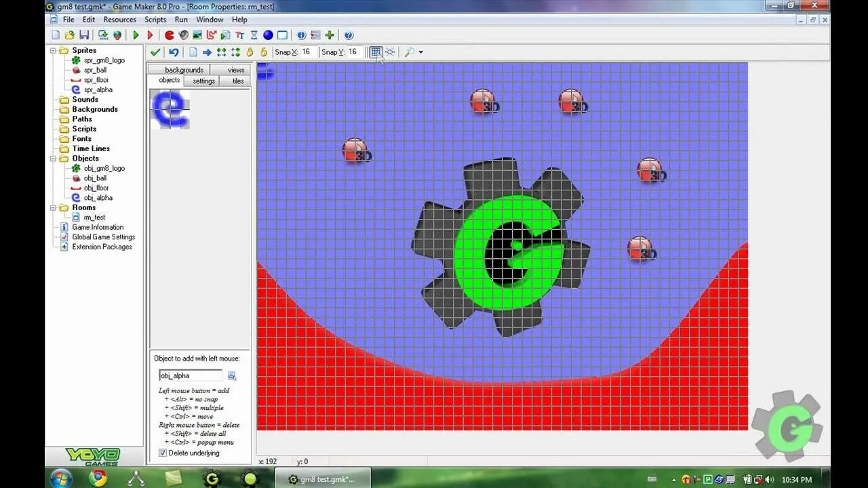Click the obj_alpha preview thumbnail
Image resolution: width=868 pixels, height=488 pixels.
(x=170, y=108)
